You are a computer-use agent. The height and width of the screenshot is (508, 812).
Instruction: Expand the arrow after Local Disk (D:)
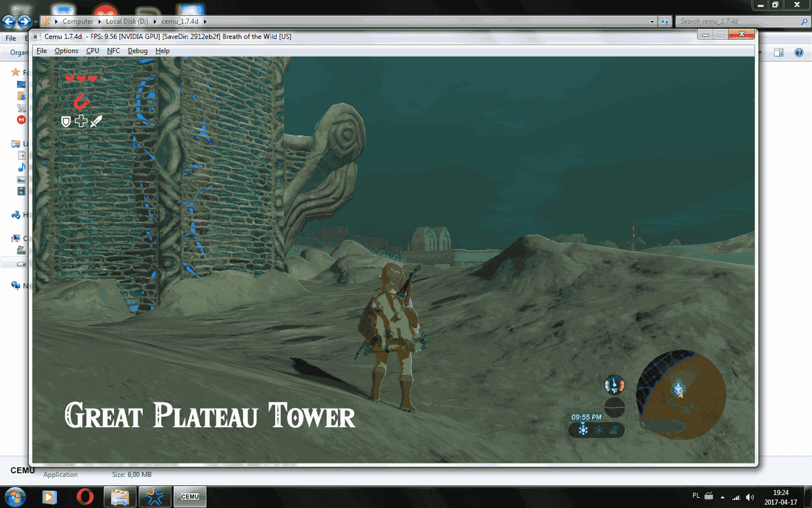coord(155,21)
